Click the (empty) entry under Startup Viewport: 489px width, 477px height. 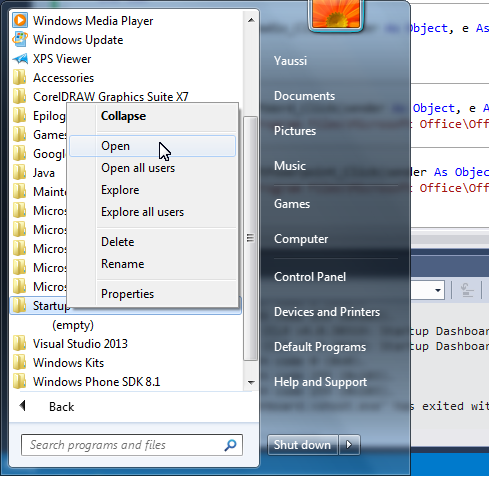(x=73, y=325)
